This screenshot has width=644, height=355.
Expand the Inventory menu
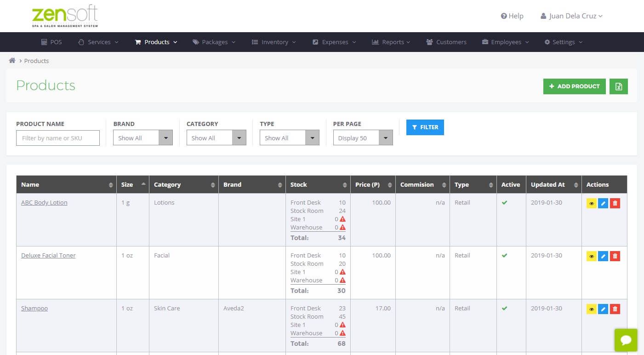click(274, 42)
